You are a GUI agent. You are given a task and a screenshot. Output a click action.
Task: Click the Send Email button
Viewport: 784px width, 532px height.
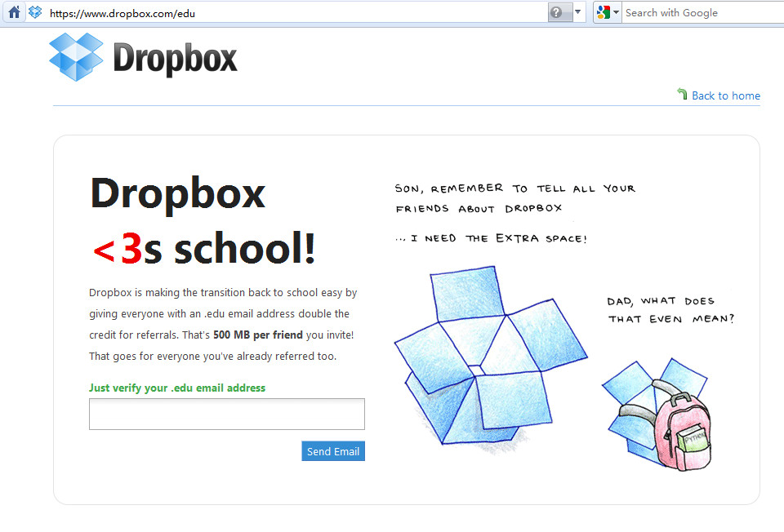click(333, 451)
